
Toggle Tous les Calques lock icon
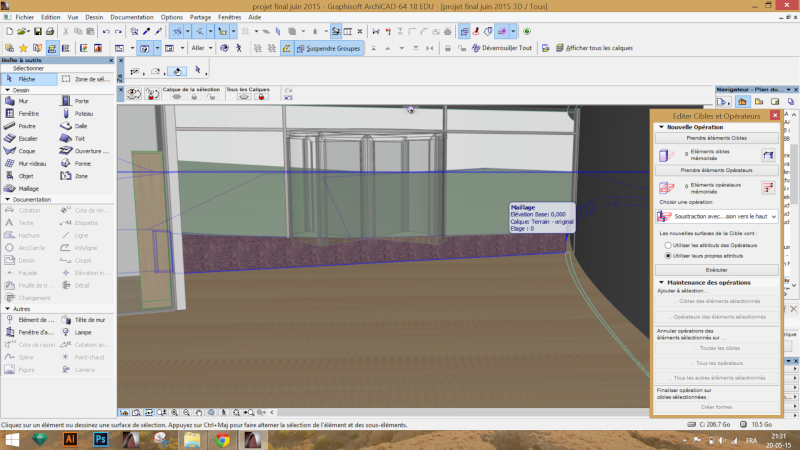(262, 97)
